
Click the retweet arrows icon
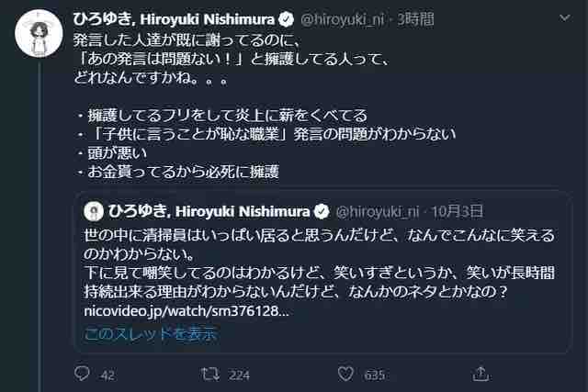point(210,373)
